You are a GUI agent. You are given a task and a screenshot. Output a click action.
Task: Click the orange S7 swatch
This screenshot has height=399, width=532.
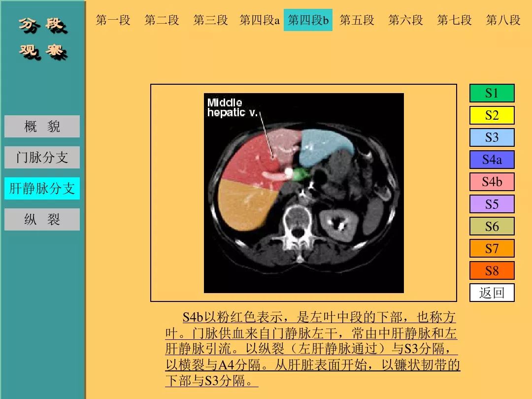492,248
